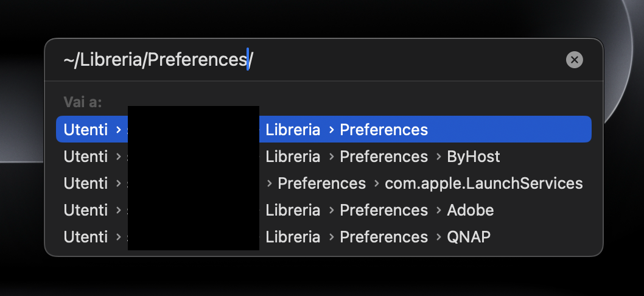The height and width of the screenshot is (296, 644).
Task: Clear the path with the X button
Action: click(574, 60)
